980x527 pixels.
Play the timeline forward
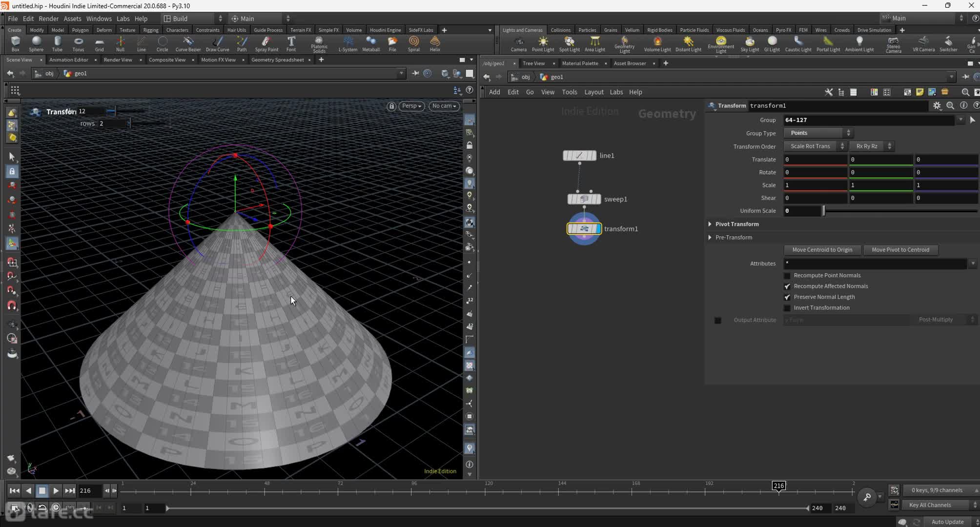pos(56,491)
